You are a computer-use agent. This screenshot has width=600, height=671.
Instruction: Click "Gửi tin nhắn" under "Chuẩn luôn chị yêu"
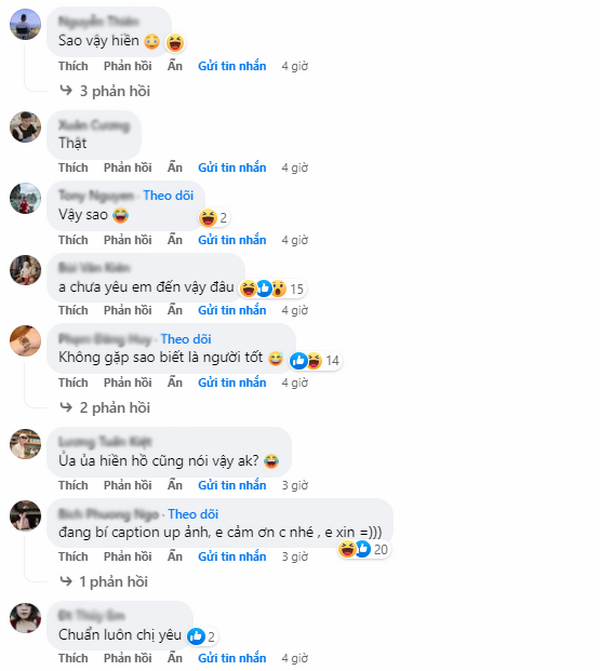click(x=232, y=658)
